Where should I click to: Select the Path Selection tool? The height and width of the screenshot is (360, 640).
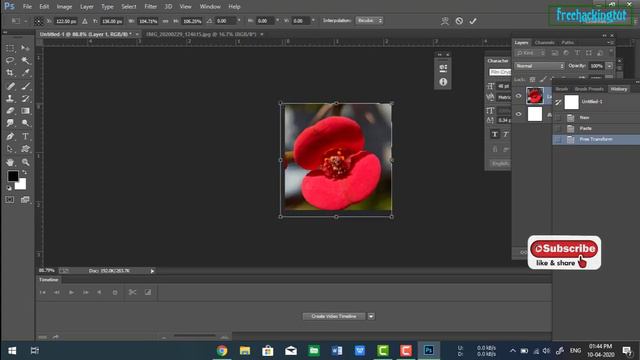tap(10, 149)
